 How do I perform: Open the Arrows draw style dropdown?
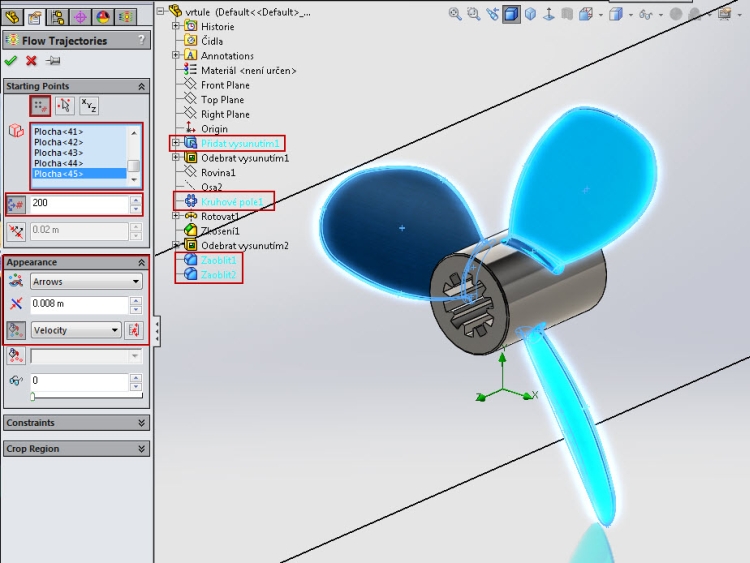click(86, 281)
